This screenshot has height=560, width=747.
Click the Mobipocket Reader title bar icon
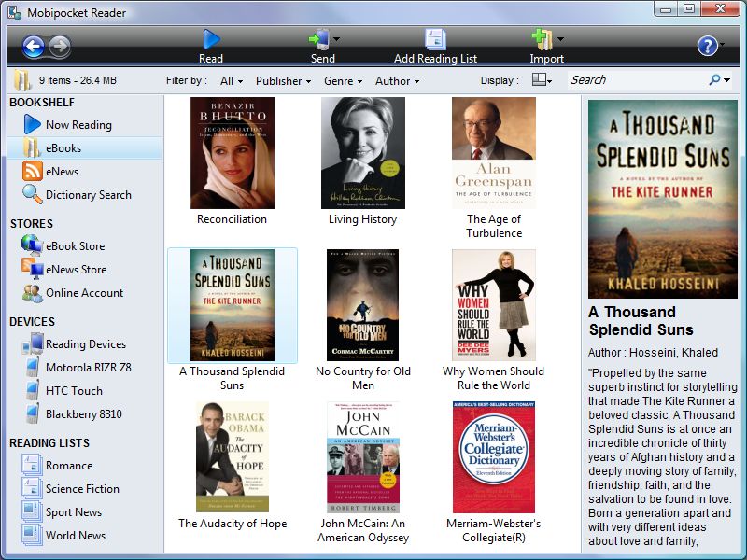click(14, 12)
